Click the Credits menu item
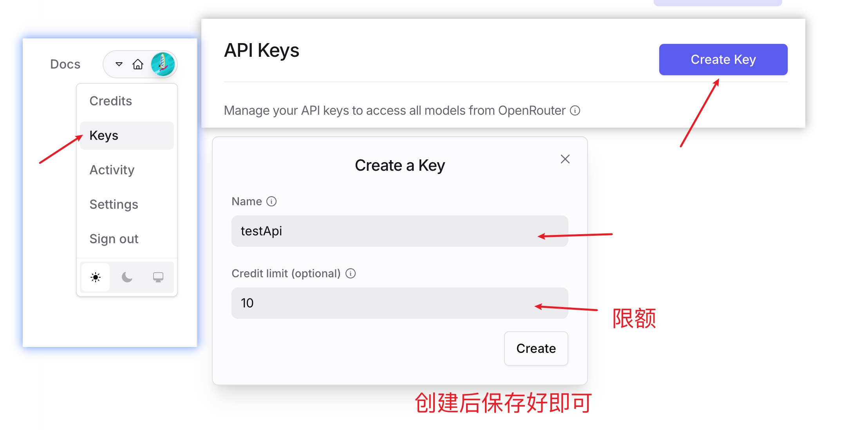868x430 pixels. coord(111,101)
